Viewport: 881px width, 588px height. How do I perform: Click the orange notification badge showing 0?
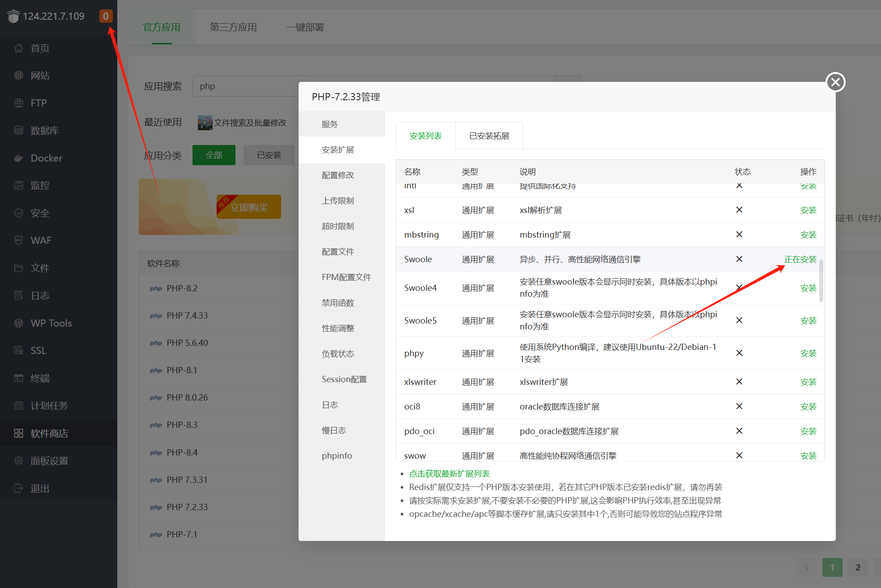tap(106, 16)
